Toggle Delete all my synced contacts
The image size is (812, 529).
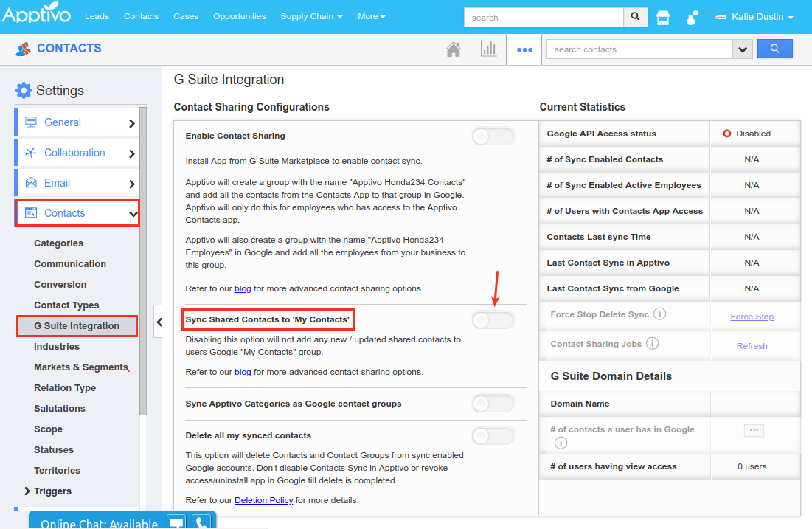click(x=493, y=436)
